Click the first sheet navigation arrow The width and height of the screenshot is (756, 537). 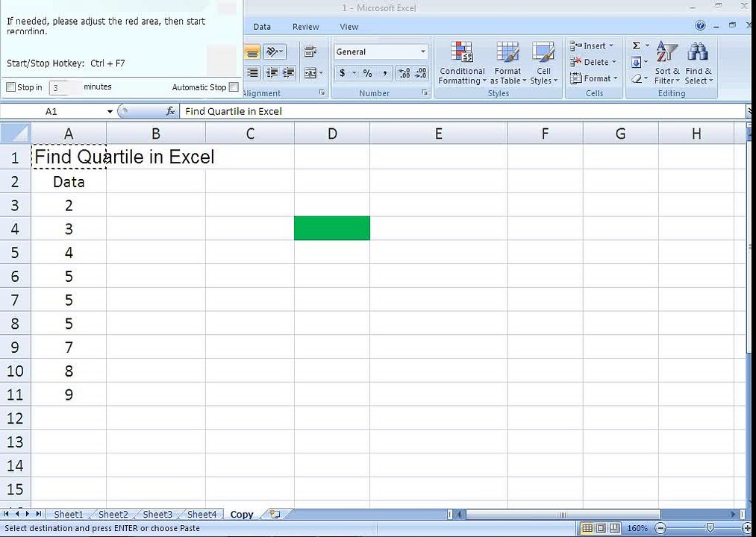tap(6, 514)
